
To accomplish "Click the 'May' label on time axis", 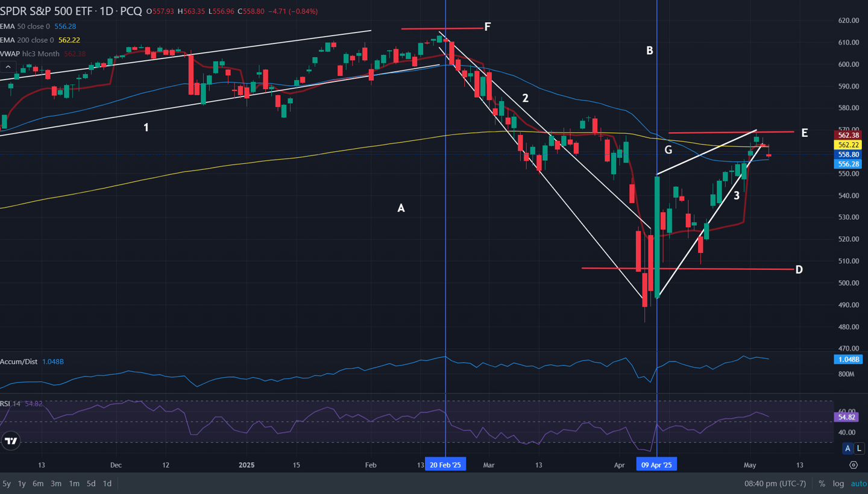I will (x=750, y=465).
